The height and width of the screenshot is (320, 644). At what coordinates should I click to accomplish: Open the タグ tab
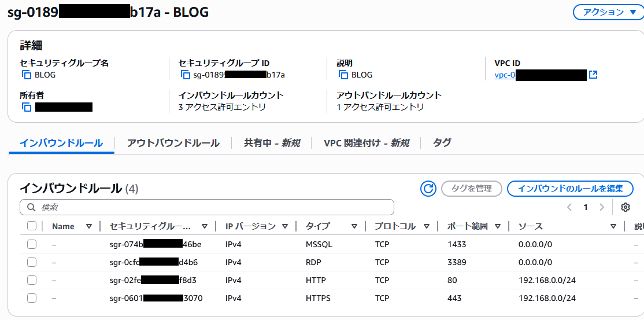coord(442,143)
